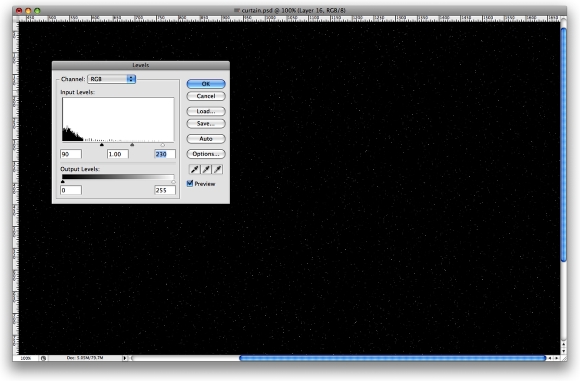
Task: Click the Save... button
Action: (x=206, y=124)
